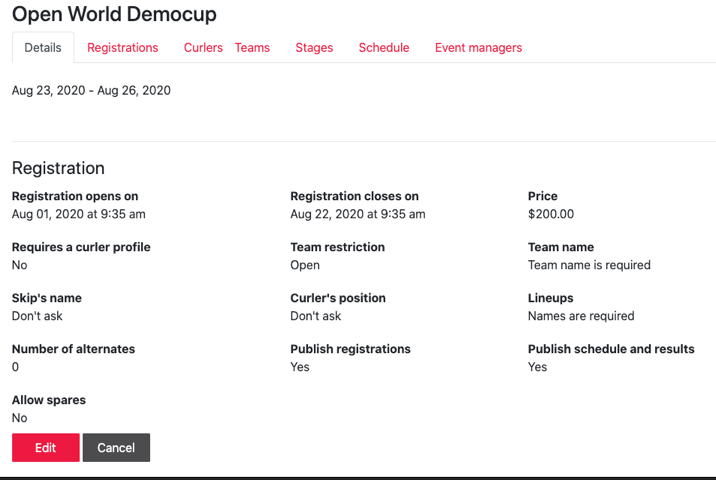Viewport: 716px width, 480px height.
Task: Click 'Publish schedule and results' label
Action: click(x=611, y=349)
